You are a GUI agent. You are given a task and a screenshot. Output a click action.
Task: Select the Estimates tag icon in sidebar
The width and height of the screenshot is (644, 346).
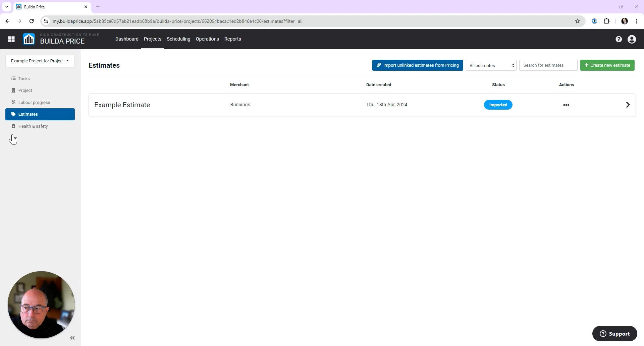point(14,114)
